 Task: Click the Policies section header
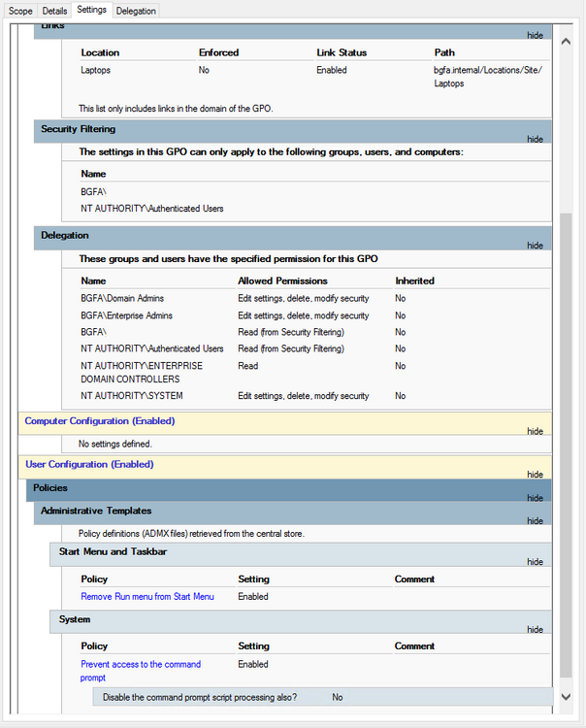click(288, 490)
